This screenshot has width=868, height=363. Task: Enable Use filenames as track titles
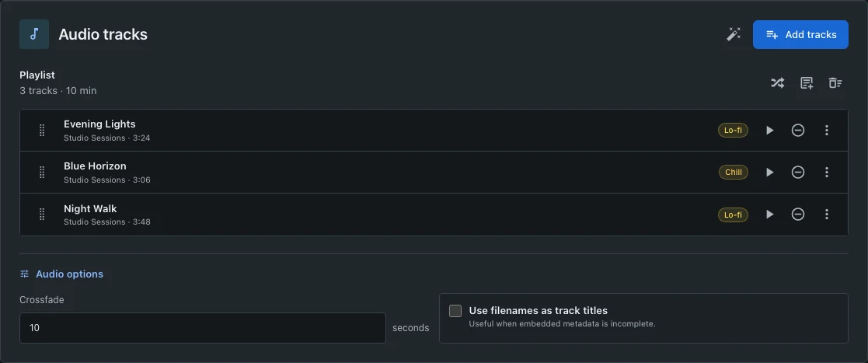455,311
